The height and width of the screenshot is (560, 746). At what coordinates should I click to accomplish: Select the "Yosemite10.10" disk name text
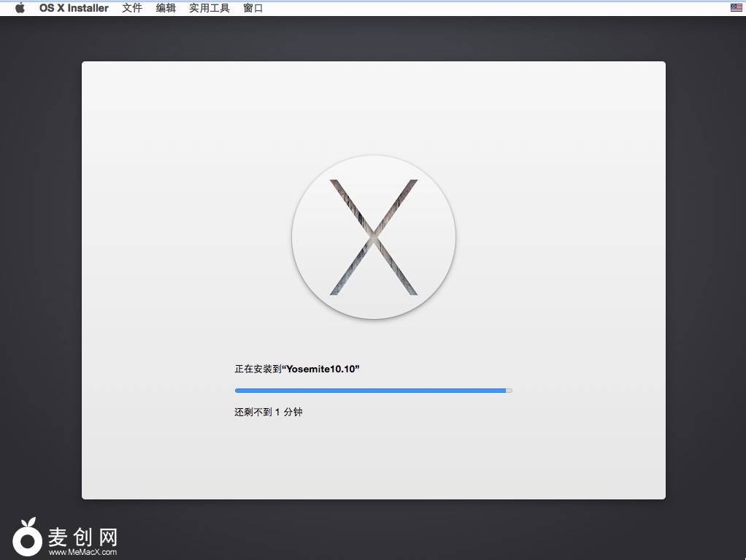pos(321,369)
